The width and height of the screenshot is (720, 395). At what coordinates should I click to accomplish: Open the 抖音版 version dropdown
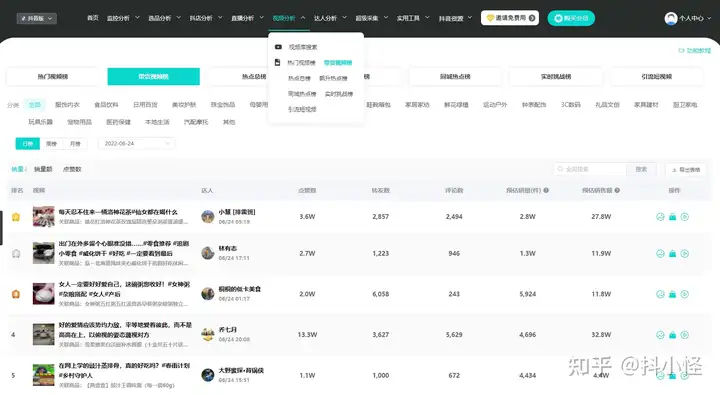[x=37, y=18]
